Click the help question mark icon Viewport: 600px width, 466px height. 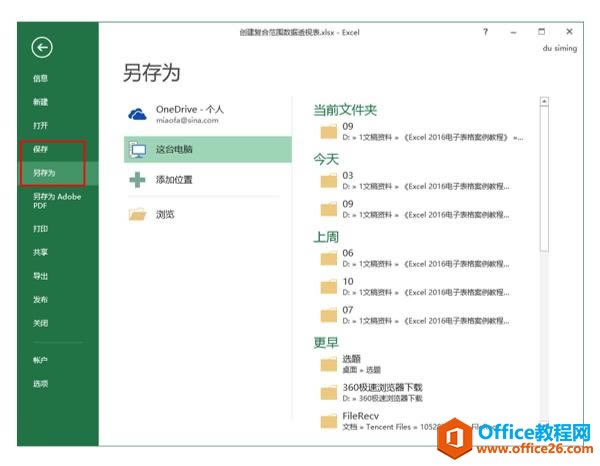(485, 32)
